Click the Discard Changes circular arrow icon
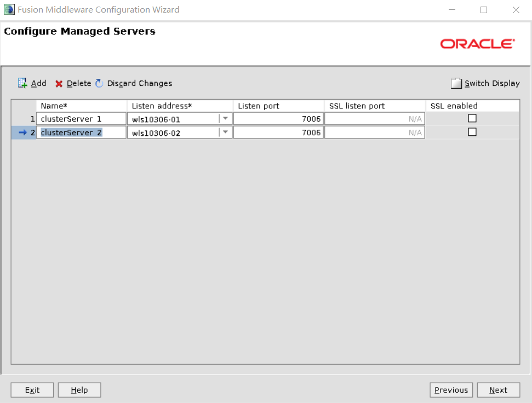 (x=99, y=83)
